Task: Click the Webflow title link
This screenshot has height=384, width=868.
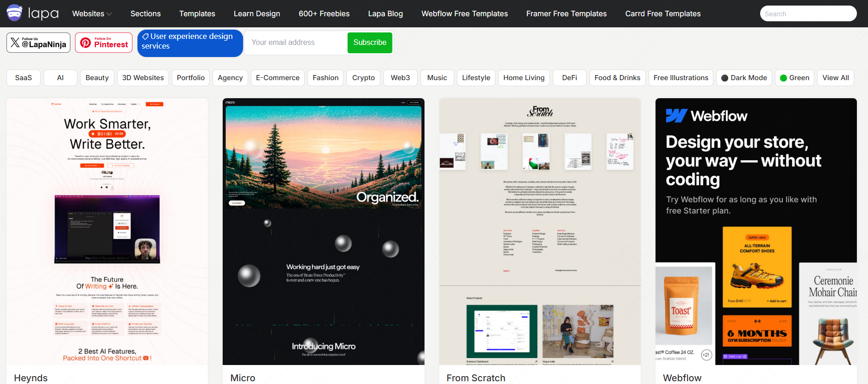Action: [x=682, y=378]
